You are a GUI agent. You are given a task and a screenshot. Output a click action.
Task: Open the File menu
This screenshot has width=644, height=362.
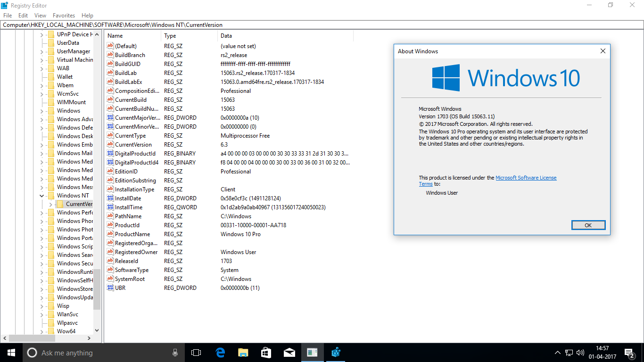pos(8,16)
